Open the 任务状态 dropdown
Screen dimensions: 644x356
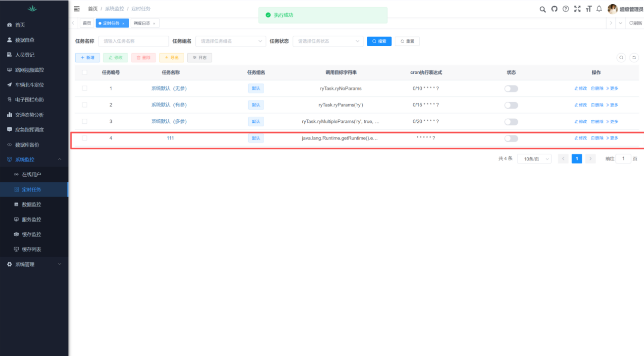click(x=328, y=41)
